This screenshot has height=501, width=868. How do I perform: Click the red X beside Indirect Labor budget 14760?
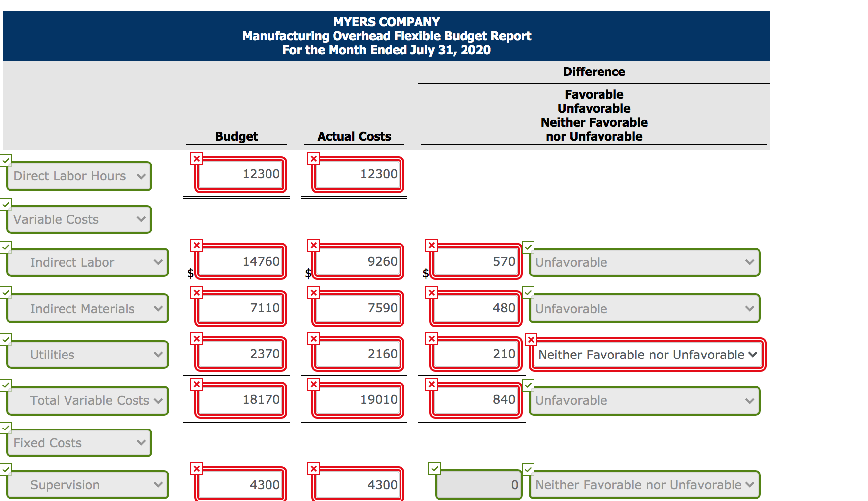tap(197, 245)
